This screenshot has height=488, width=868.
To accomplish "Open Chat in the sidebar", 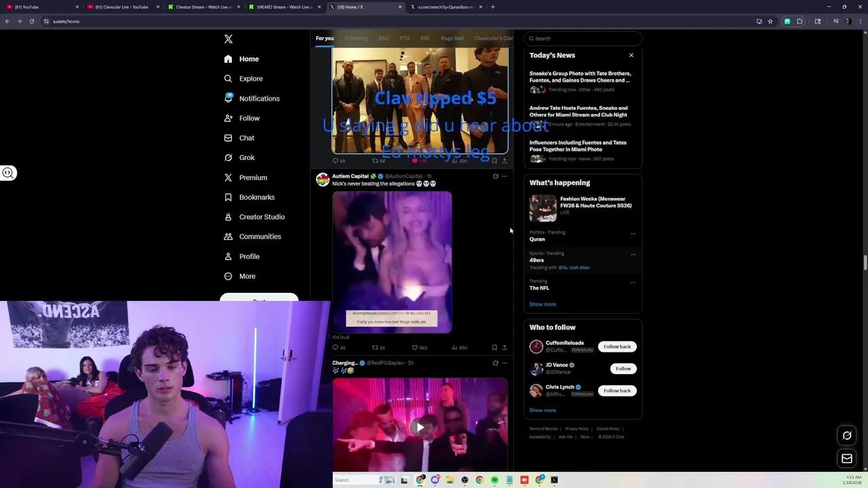I will [x=239, y=138].
